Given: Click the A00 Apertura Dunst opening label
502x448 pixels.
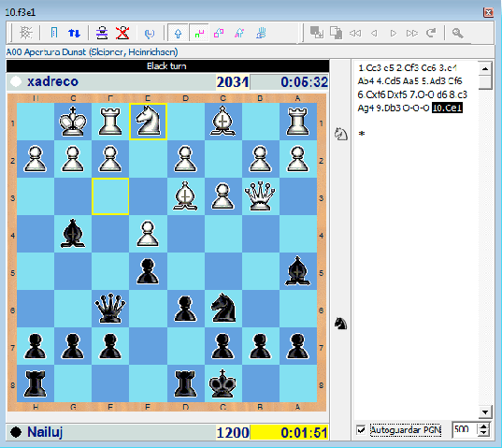Looking at the screenshot, I should (x=93, y=51).
